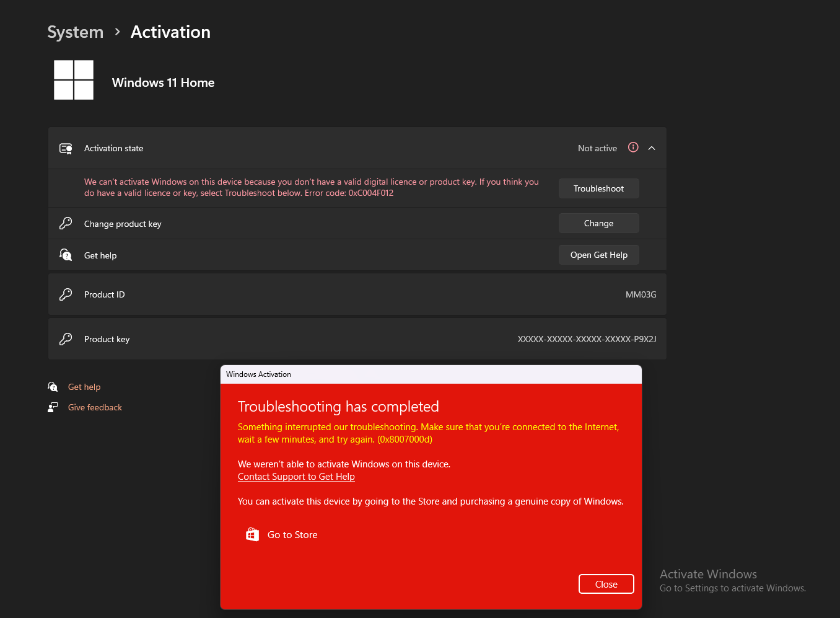
Task: Click the error message with code 0xC004F012
Action: 312,187
